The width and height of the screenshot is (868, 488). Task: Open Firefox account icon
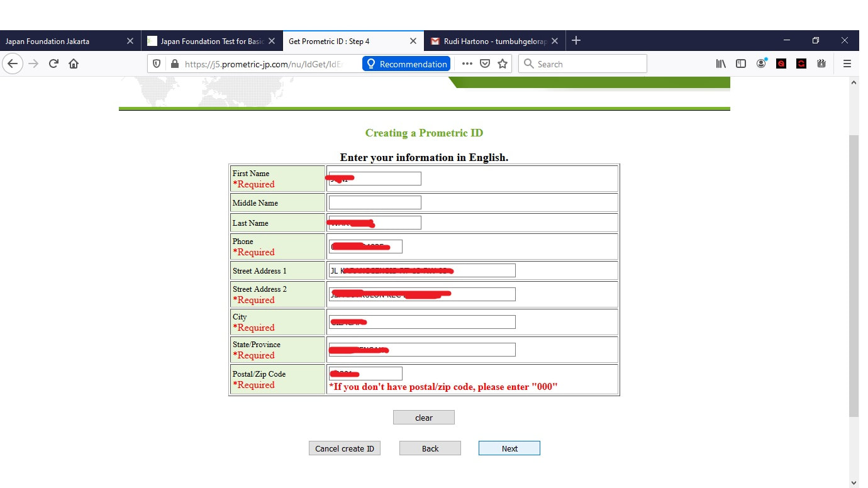click(762, 64)
